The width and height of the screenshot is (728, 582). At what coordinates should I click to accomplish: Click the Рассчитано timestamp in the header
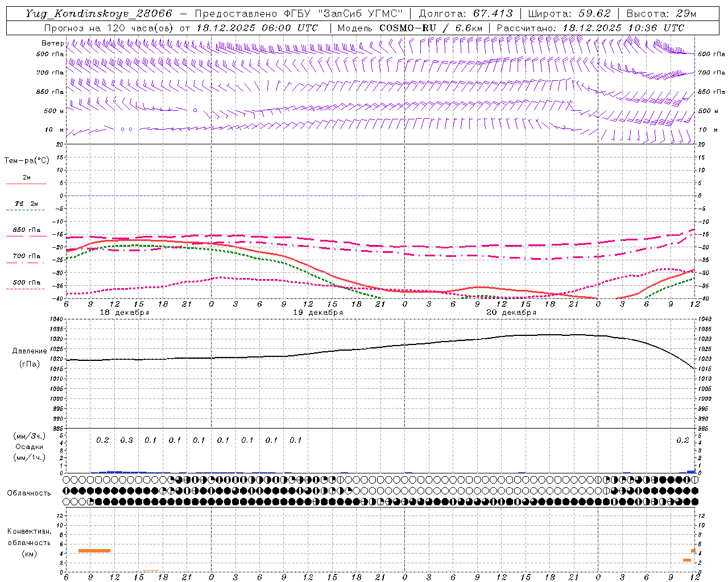[590, 28]
